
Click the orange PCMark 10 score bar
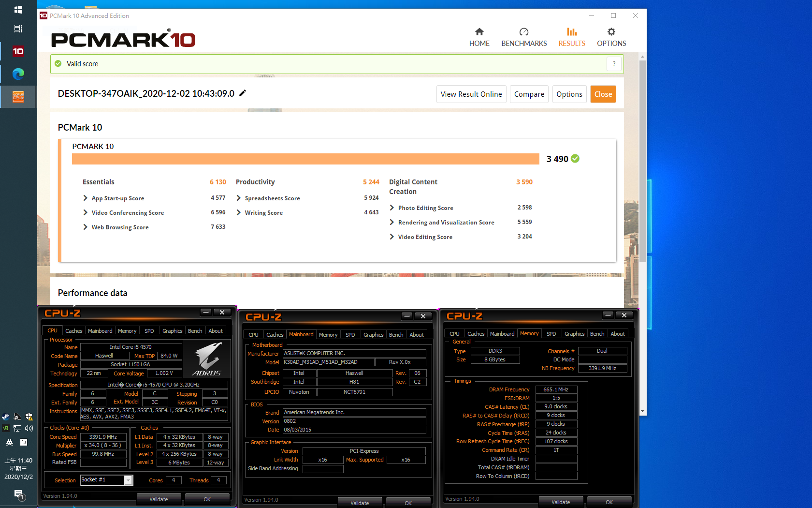tap(305, 159)
